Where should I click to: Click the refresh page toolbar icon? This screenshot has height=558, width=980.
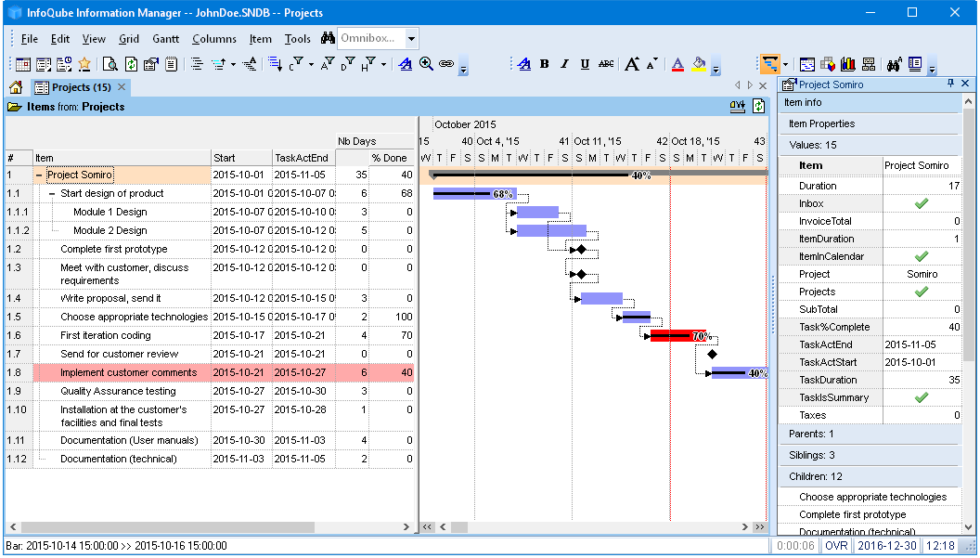click(x=131, y=64)
